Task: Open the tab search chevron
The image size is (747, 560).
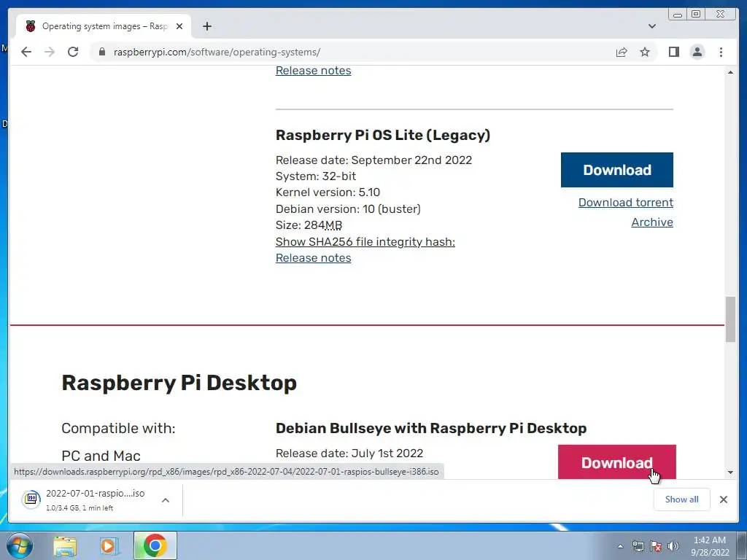Action: coord(651,26)
